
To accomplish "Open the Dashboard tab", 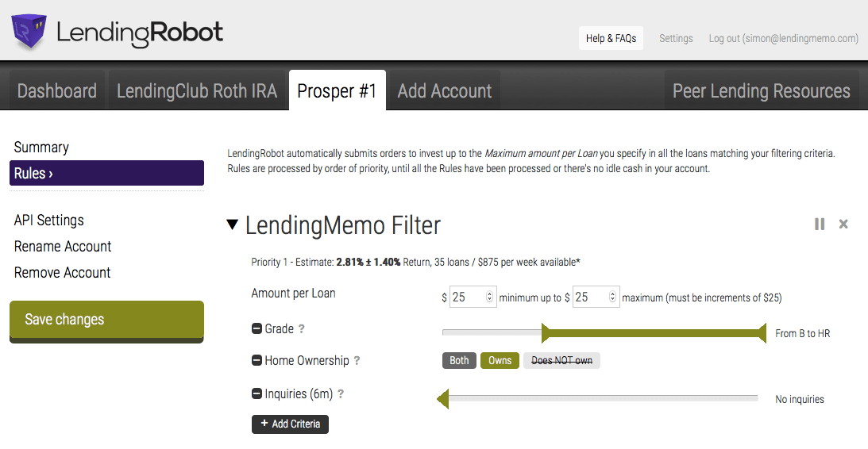I will 57,91.
